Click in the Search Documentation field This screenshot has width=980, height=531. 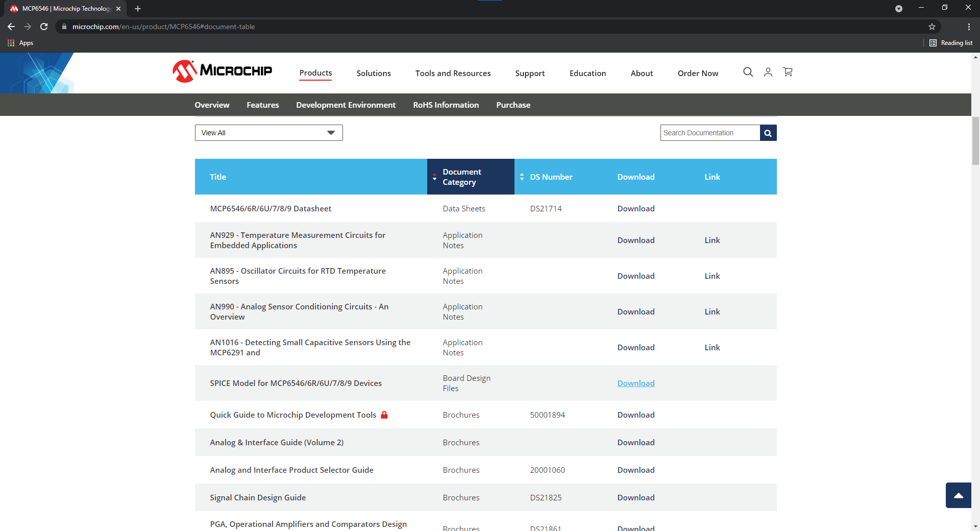click(x=710, y=133)
